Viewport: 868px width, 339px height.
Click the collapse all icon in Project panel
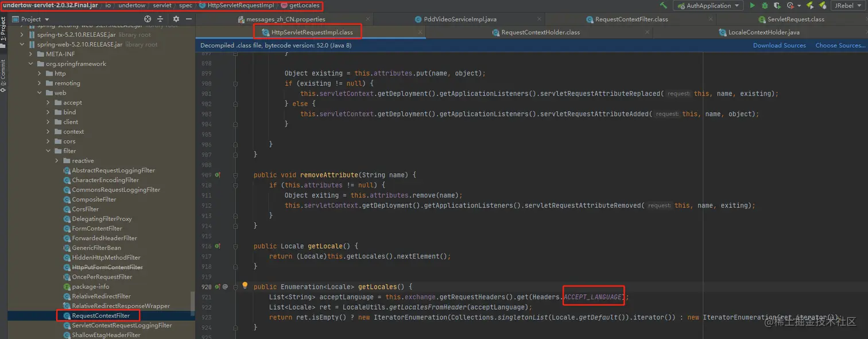click(160, 19)
